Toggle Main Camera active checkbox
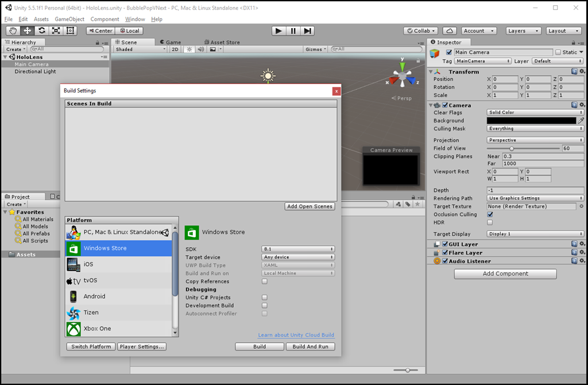588x385 pixels. click(449, 52)
